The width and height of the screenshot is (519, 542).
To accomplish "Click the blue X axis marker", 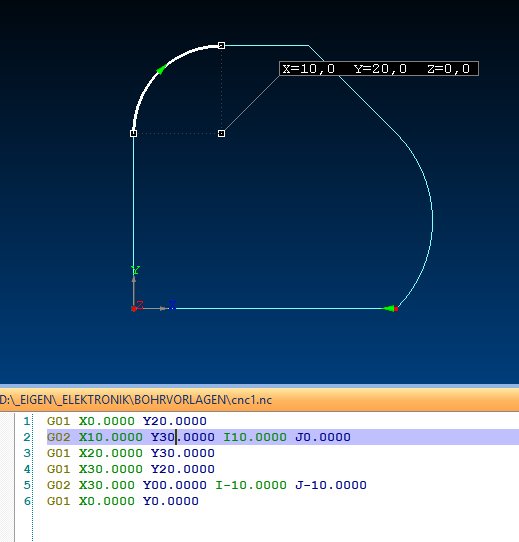I will (172, 305).
